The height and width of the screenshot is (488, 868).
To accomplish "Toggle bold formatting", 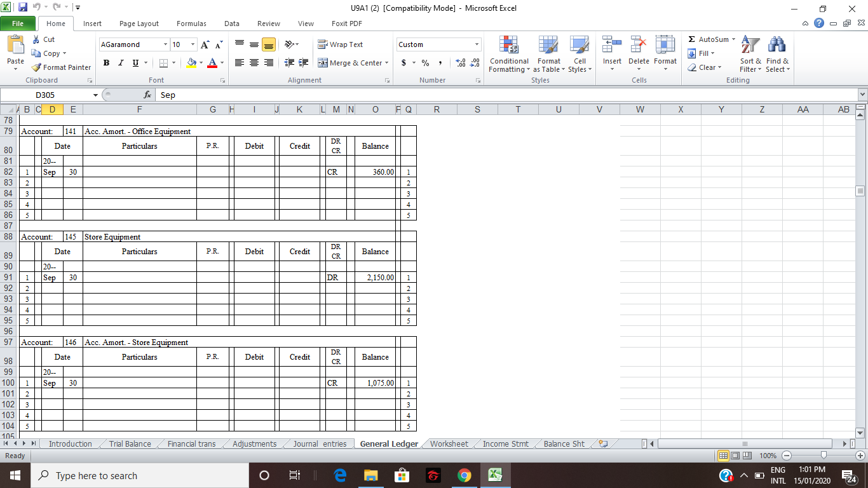I will [106, 64].
